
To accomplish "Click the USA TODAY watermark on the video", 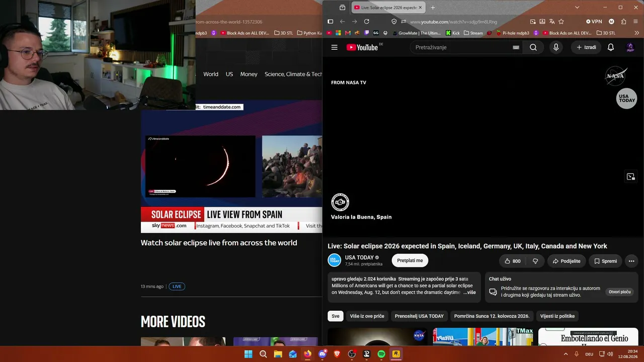I will [627, 99].
